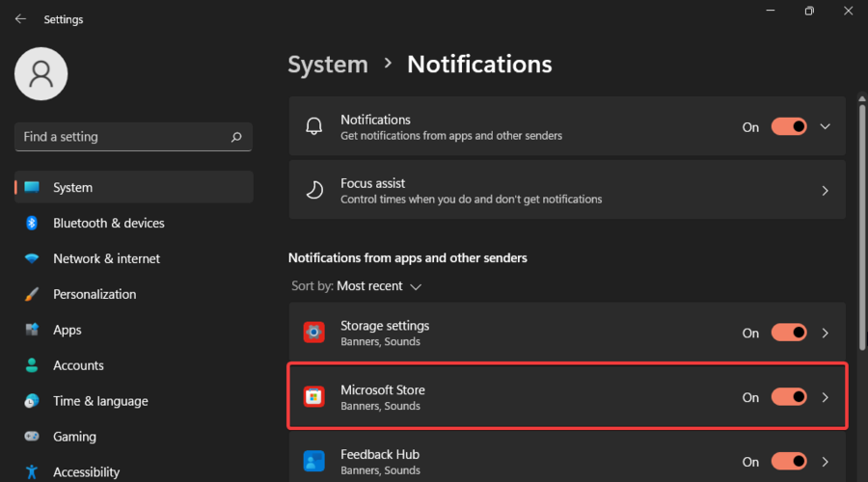The width and height of the screenshot is (868, 482).
Task: Open the Microsoft Store app icon
Action: [x=314, y=397]
